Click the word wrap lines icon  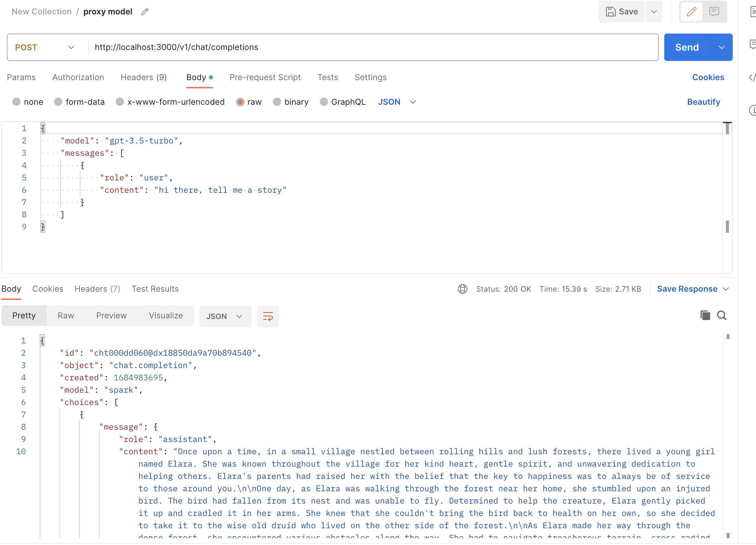click(x=268, y=316)
